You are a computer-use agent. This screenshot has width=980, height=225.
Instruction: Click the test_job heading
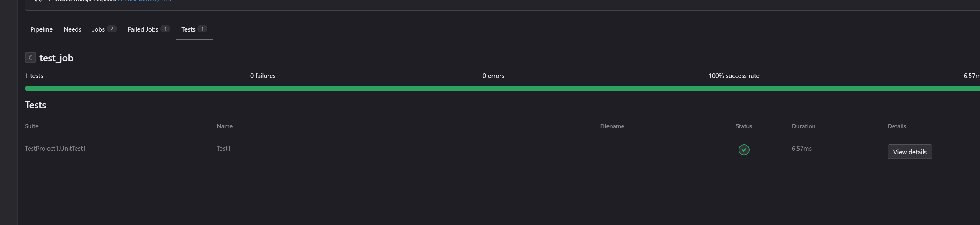tap(56, 58)
